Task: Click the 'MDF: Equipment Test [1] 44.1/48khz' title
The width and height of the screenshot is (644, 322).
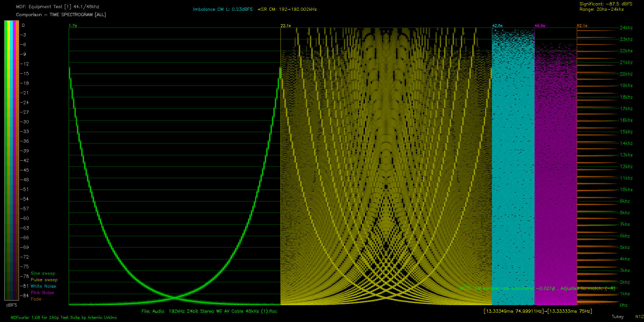Action: [x=58, y=7]
